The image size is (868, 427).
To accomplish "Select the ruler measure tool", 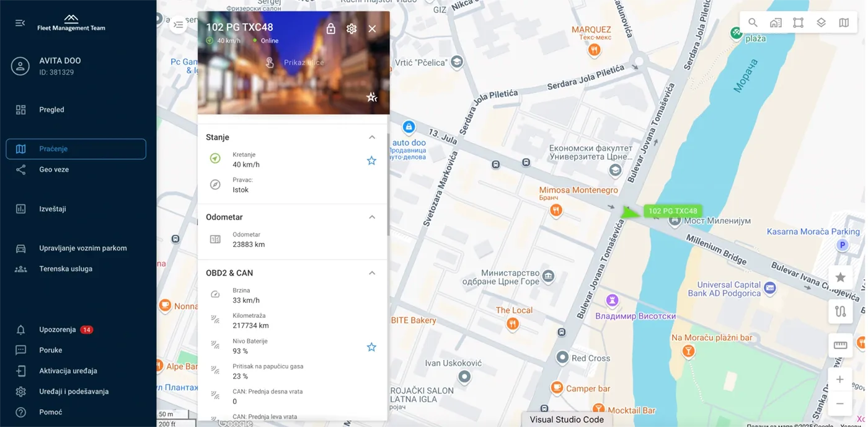I will (x=840, y=346).
